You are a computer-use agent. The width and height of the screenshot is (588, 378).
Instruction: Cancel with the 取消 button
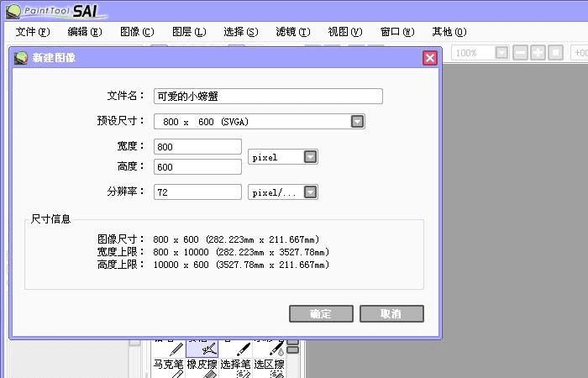coord(391,313)
